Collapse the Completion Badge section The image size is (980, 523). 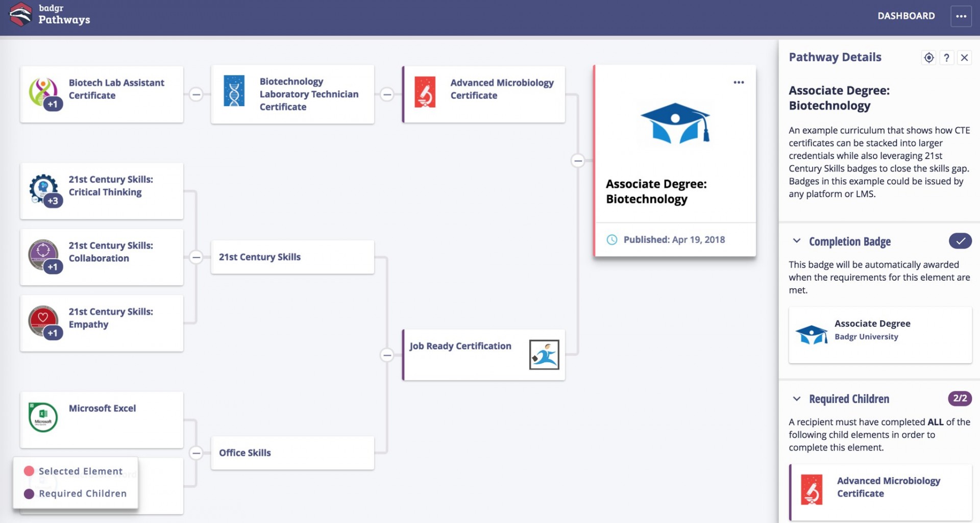point(796,241)
